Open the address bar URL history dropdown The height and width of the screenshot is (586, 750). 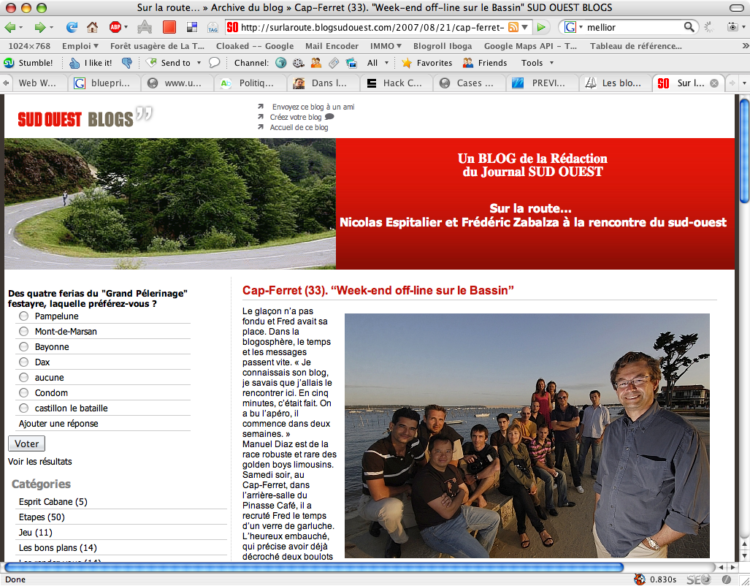point(525,27)
